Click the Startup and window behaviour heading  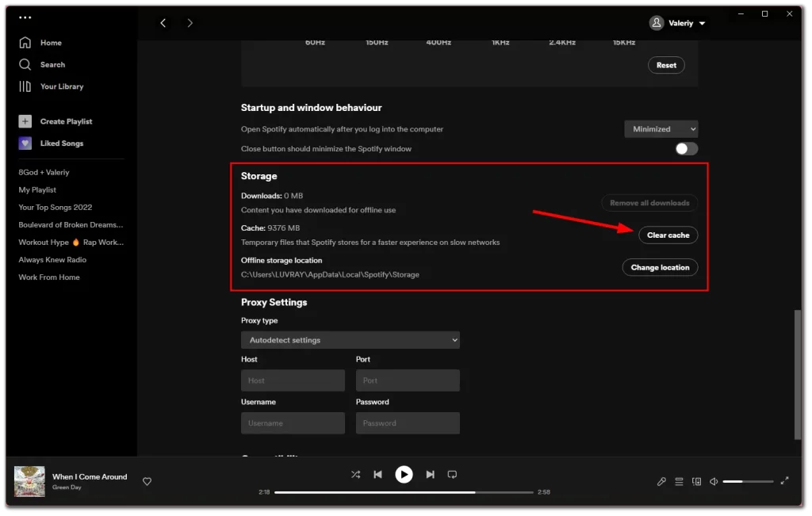pos(311,108)
